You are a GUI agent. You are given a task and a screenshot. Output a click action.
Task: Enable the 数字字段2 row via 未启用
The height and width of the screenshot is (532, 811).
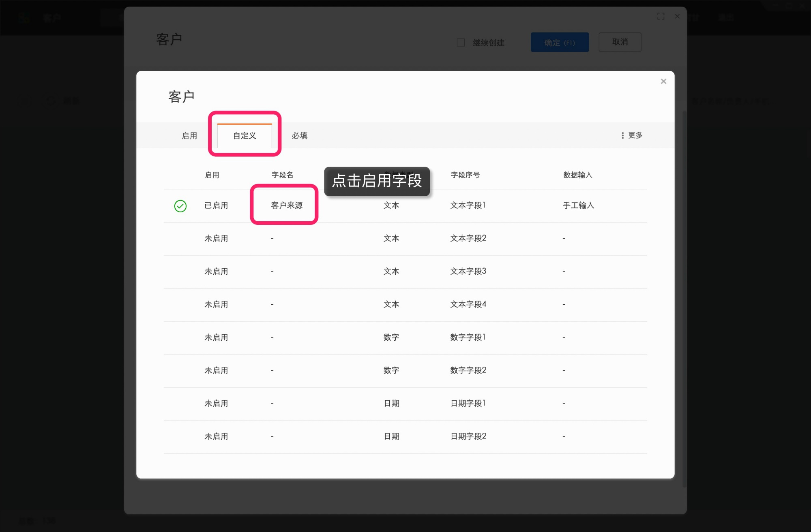[216, 370]
